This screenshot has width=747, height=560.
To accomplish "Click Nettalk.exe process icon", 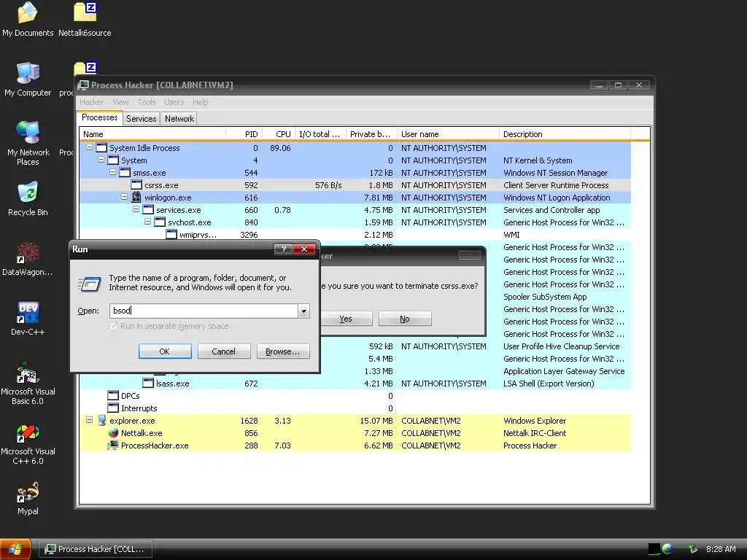I will (x=113, y=433).
